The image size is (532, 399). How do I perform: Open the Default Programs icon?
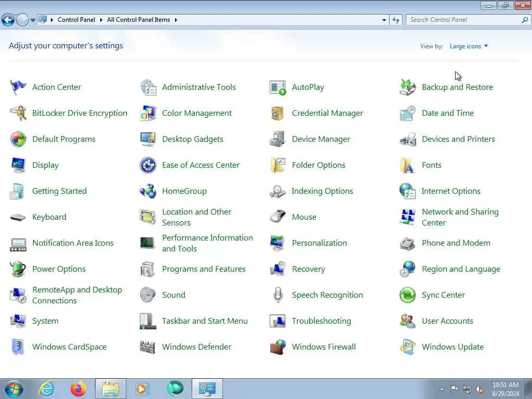click(x=18, y=139)
